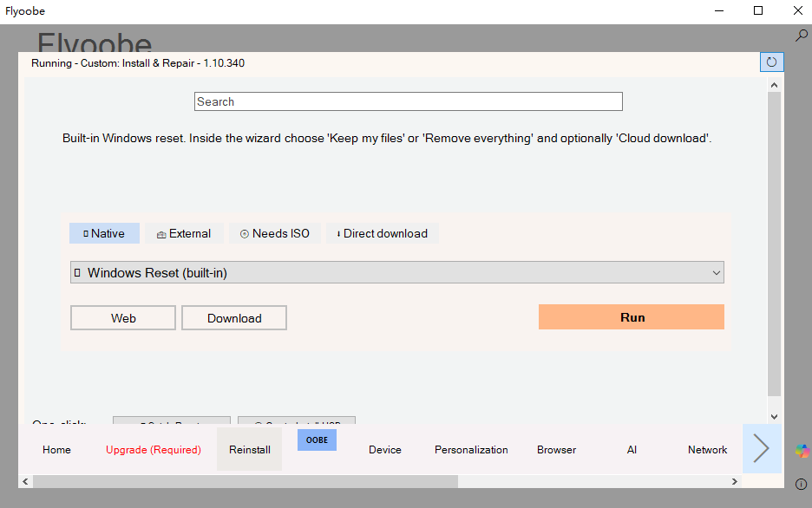The height and width of the screenshot is (508, 812).
Task: Select the External filter chip
Action: 184,233
